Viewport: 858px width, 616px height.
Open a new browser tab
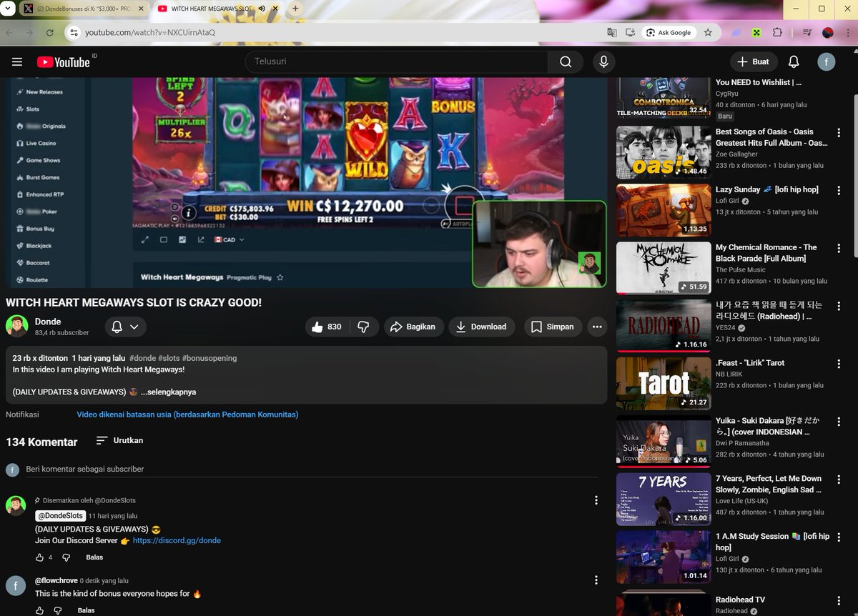point(295,9)
